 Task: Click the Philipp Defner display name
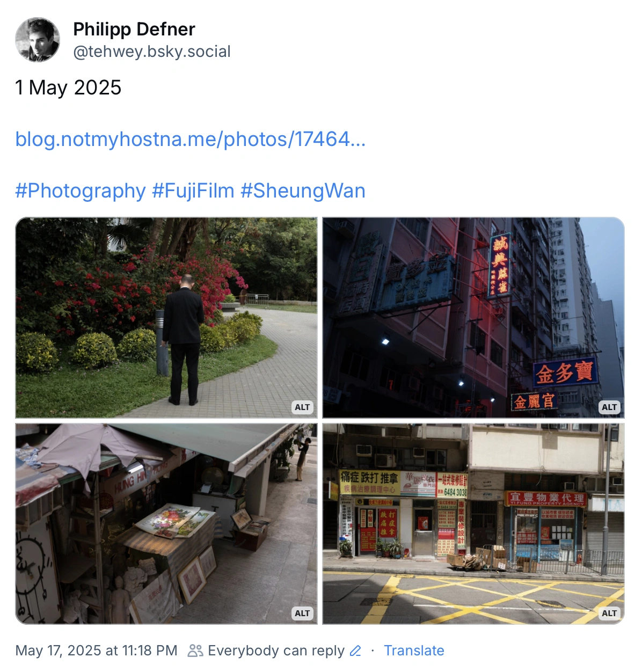coord(134,29)
